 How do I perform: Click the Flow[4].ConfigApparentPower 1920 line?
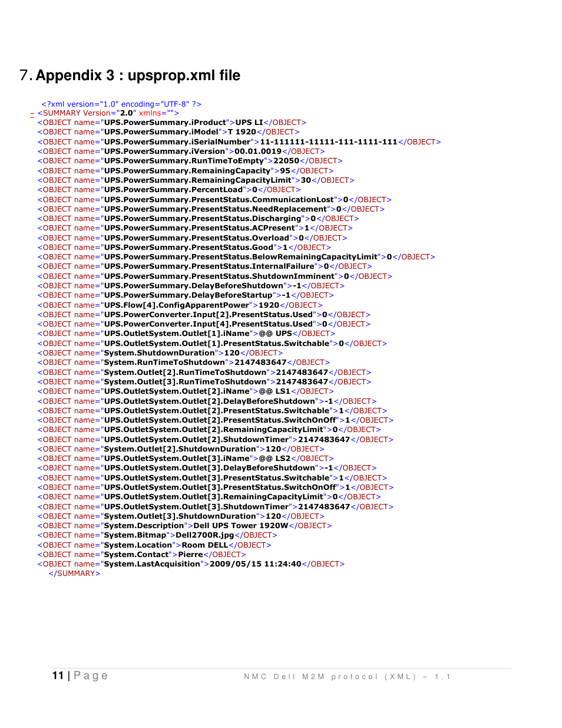[x=180, y=305]
